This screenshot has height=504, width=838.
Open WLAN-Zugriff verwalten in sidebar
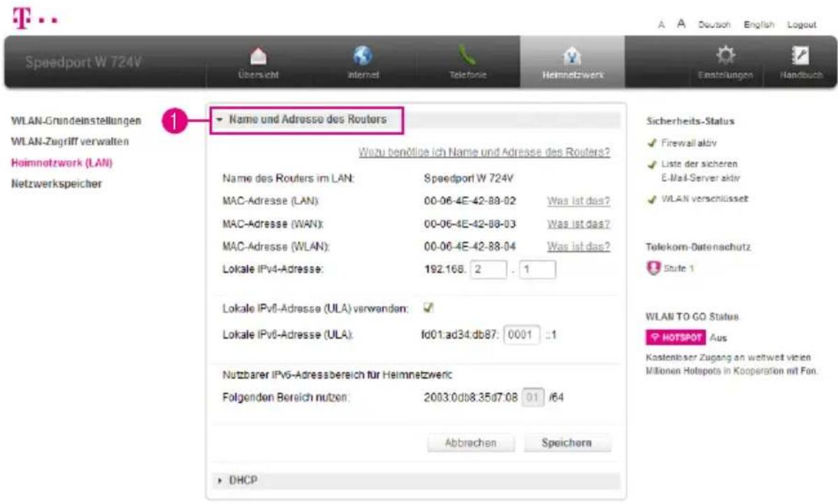tap(70, 142)
